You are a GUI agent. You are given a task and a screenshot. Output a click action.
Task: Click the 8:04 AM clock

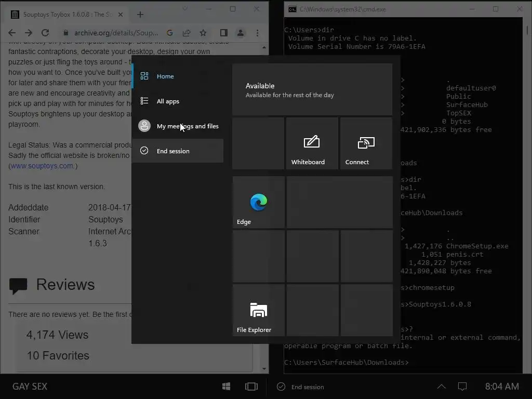(x=502, y=387)
